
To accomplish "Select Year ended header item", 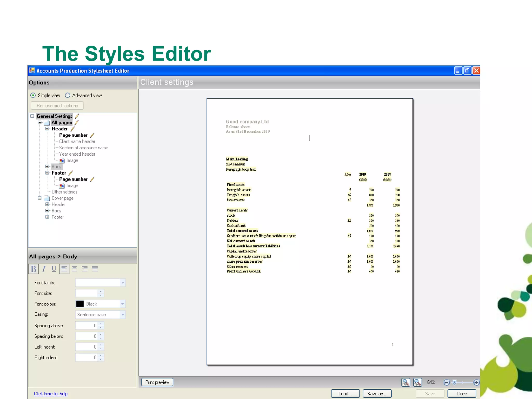I will click(77, 154).
